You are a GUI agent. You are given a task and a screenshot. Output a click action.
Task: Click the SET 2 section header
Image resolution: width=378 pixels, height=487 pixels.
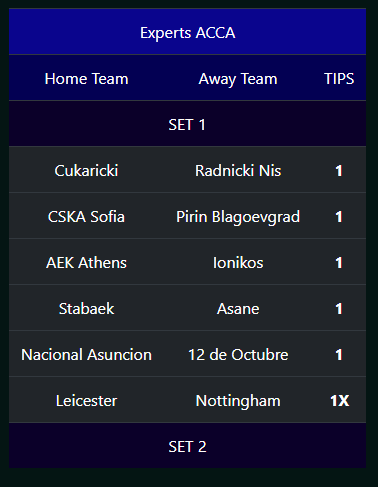[187, 447]
